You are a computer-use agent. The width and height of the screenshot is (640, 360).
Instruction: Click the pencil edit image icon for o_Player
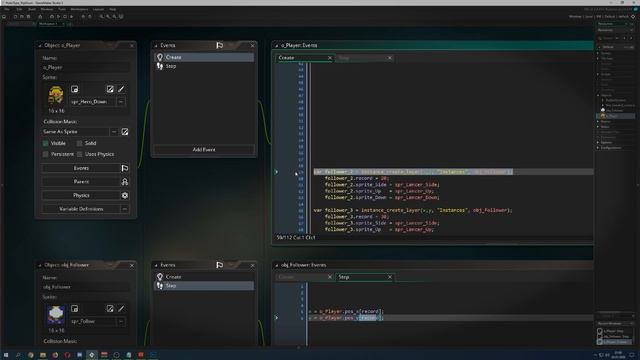tap(121, 89)
